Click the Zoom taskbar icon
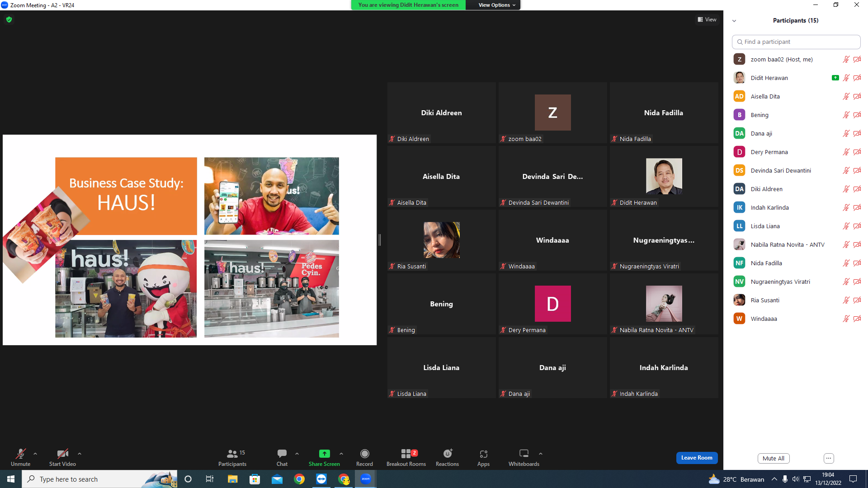This screenshot has height=488, width=868. (366, 479)
